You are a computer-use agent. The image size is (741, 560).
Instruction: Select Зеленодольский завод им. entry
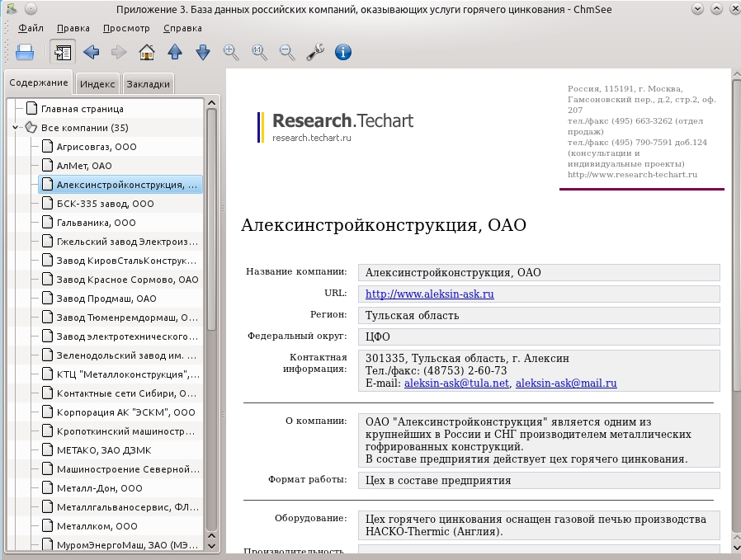[x=126, y=355]
